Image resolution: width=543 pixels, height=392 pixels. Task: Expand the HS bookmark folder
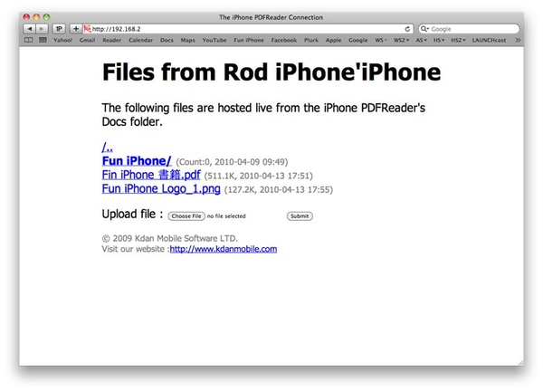(439, 40)
